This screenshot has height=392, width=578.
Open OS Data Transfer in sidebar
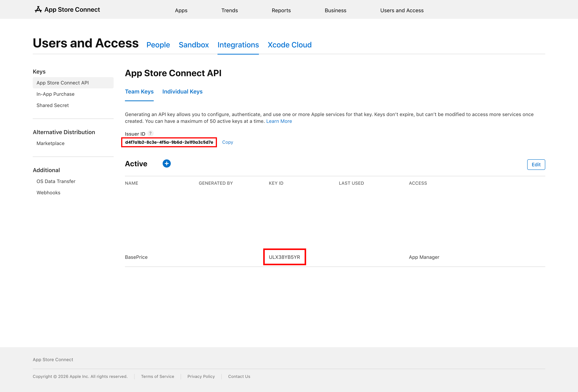coord(56,182)
